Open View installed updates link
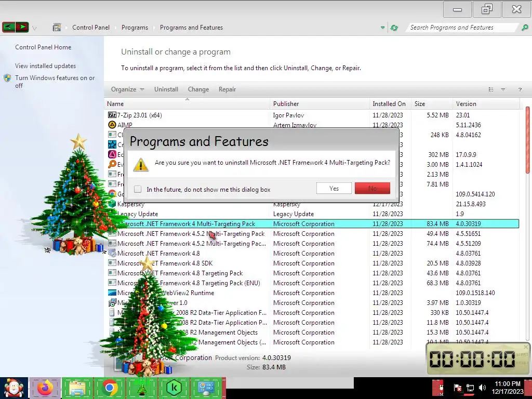Screen dimensions: 532x399 (x=46, y=66)
